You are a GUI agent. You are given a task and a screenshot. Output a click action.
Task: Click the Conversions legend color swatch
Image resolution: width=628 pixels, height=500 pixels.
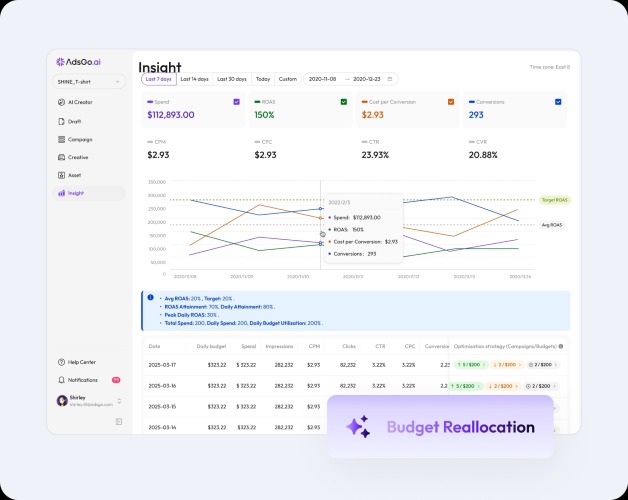pos(472,102)
